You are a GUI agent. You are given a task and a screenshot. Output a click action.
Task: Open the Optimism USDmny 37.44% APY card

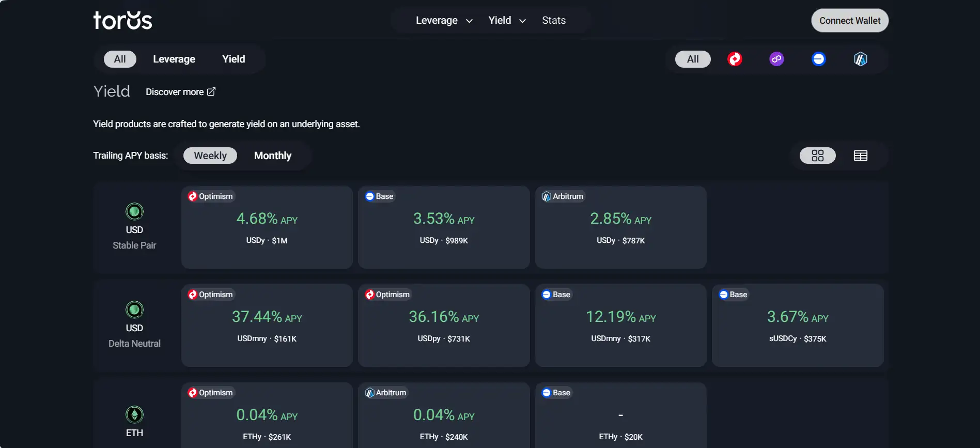(267, 326)
